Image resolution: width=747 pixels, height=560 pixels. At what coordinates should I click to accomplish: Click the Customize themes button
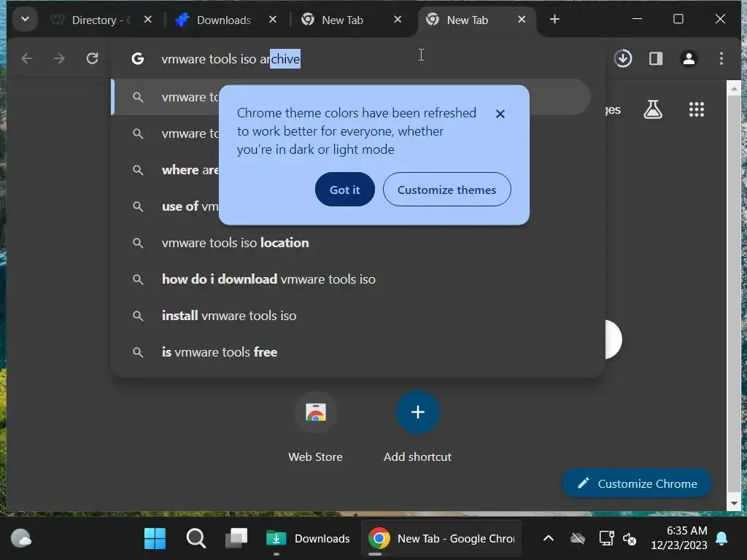pos(447,190)
